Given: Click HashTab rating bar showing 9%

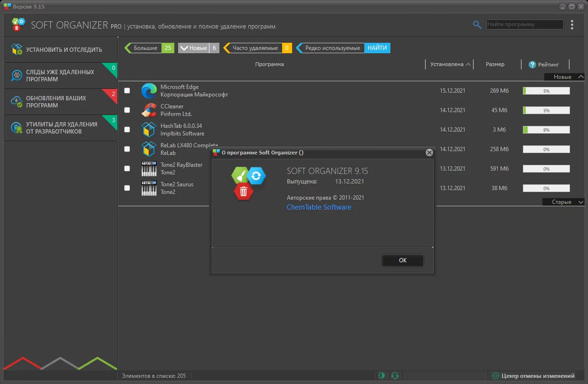Looking at the screenshot, I should (546, 129).
